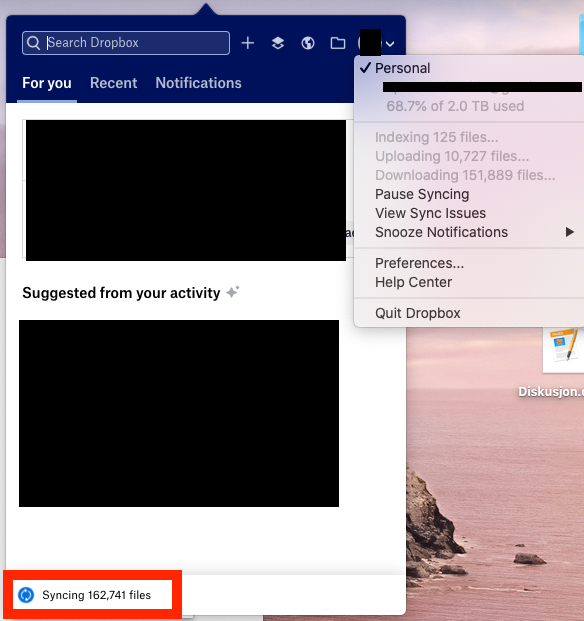Click the plus icon to create new
The width and height of the screenshot is (584, 621).
[248, 43]
